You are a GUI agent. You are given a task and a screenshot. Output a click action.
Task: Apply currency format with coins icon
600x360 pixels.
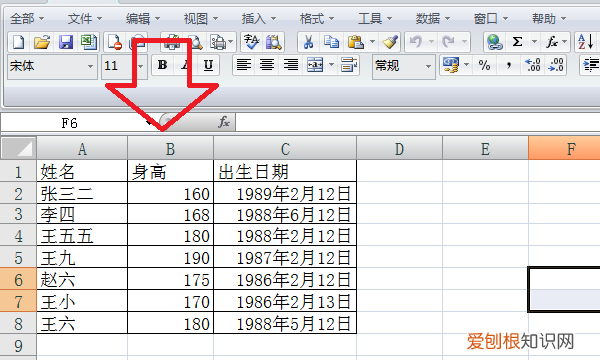[x=451, y=65]
